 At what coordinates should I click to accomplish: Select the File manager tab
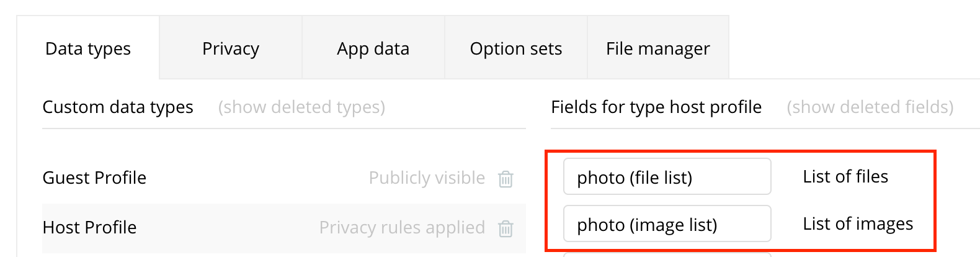[x=658, y=48]
